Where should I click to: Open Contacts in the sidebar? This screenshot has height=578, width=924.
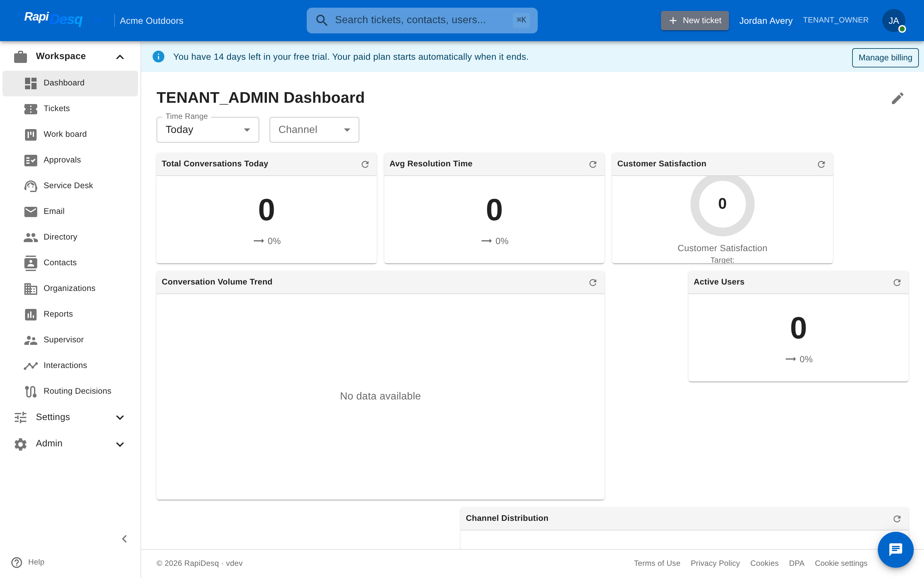pyautogui.click(x=70, y=263)
